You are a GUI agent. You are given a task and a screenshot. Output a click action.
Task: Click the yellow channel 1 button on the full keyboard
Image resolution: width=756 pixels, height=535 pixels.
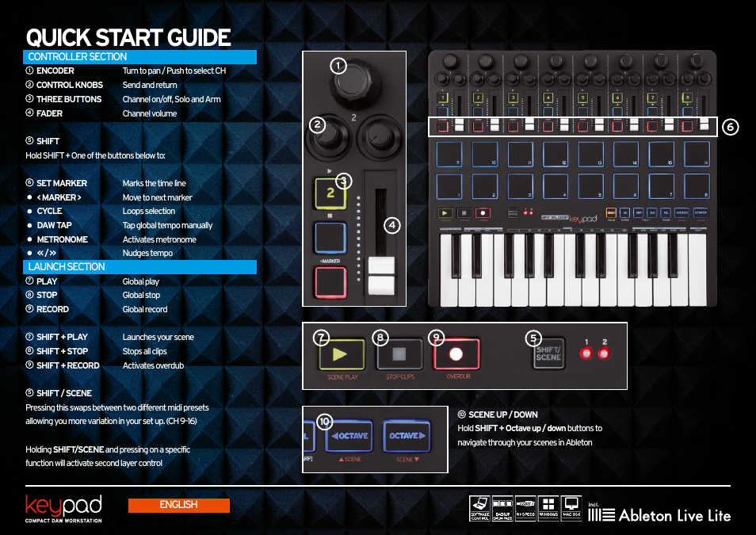(442, 97)
